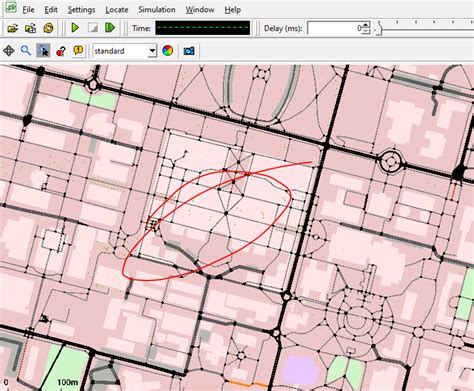Screen dimensions: 474x391
Task: Open the color wheel view settings
Action: coord(167,51)
